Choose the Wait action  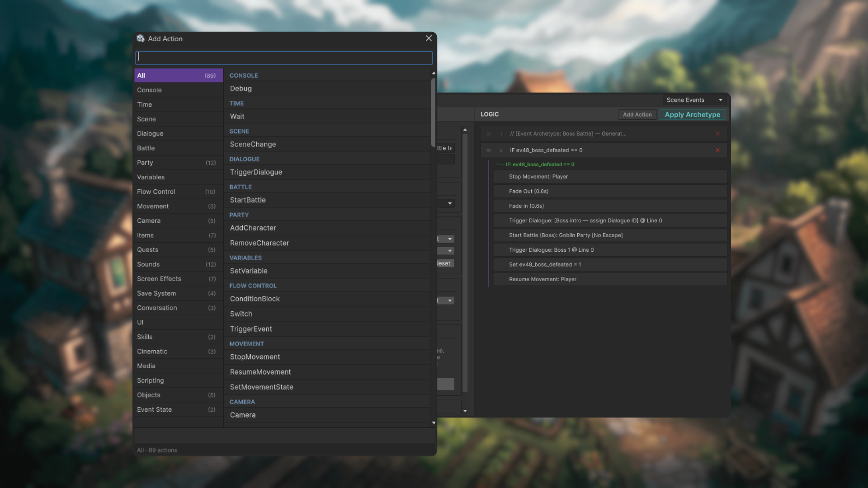(327, 117)
